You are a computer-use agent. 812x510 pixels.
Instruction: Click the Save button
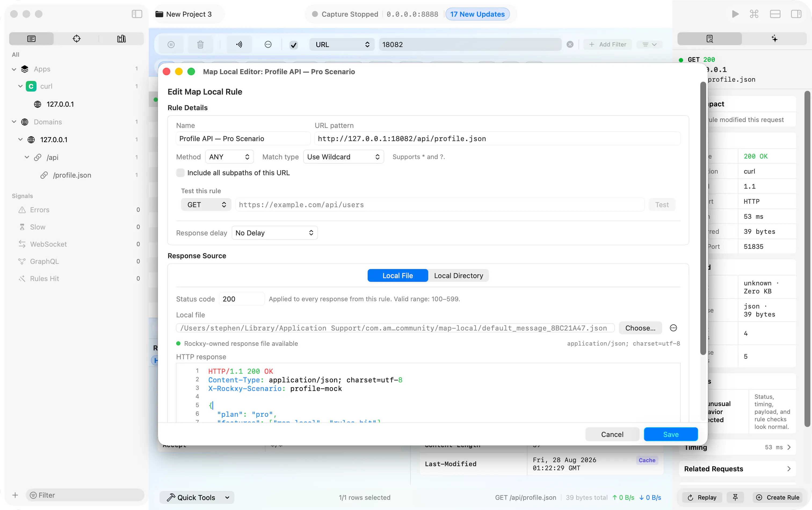(670, 434)
